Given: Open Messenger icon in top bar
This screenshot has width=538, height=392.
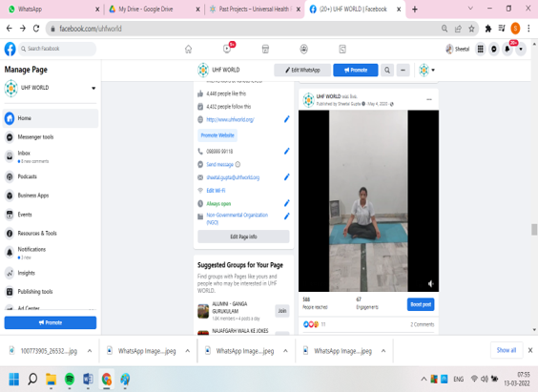Looking at the screenshot, I should 494,49.
